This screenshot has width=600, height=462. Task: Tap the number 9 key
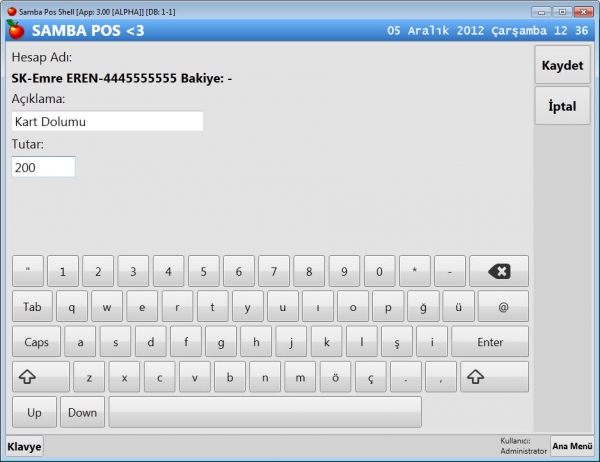(x=344, y=271)
